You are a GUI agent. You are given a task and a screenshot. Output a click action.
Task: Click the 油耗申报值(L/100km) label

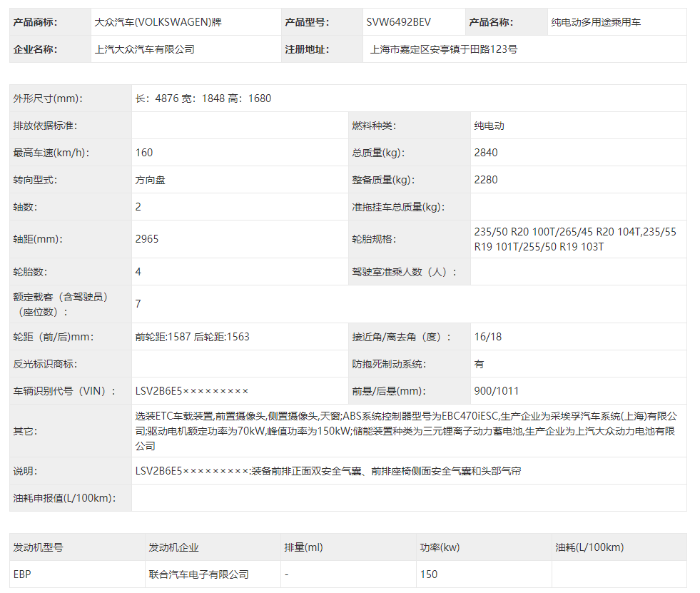click(x=65, y=498)
